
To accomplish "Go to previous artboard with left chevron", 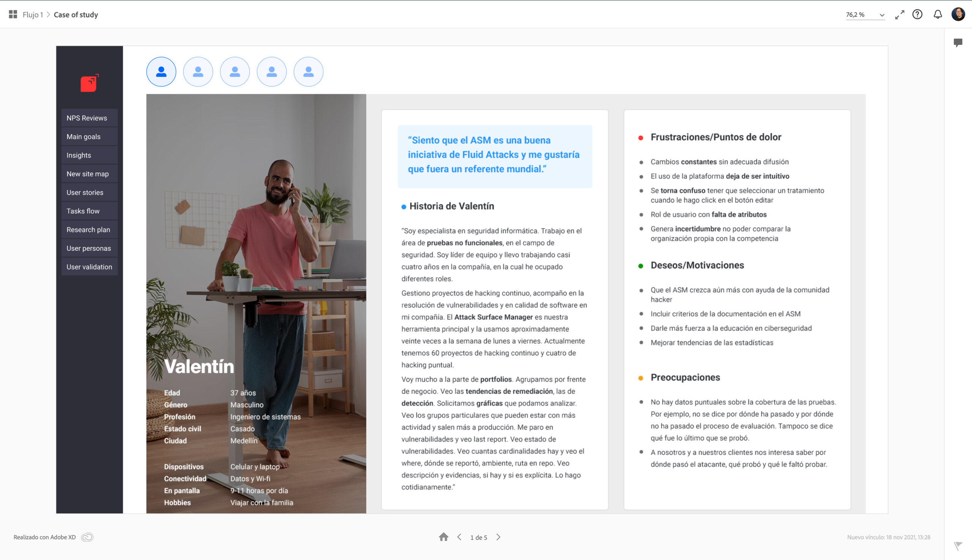I will 459,537.
